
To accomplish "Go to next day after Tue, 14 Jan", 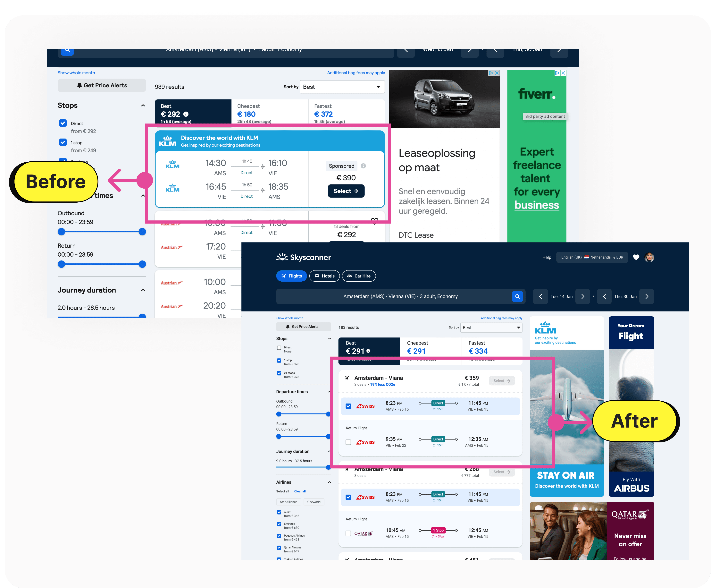I will coord(583,296).
